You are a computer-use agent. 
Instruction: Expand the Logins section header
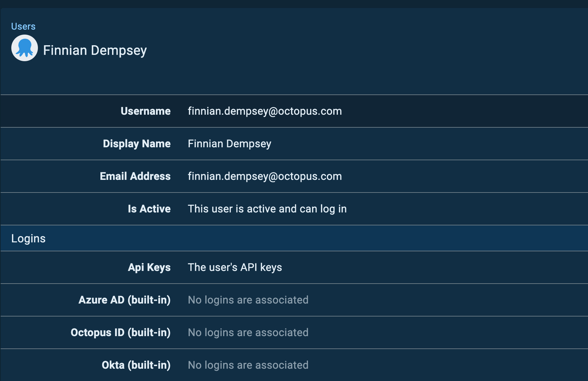pos(29,238)
